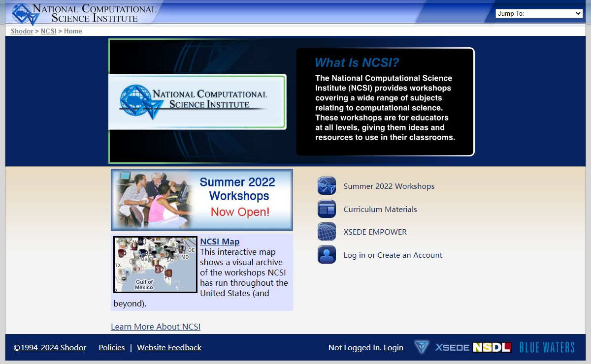The image size is (591, 364).
Task: Click the Not Logged In. status text
Action: coord(355,347)
